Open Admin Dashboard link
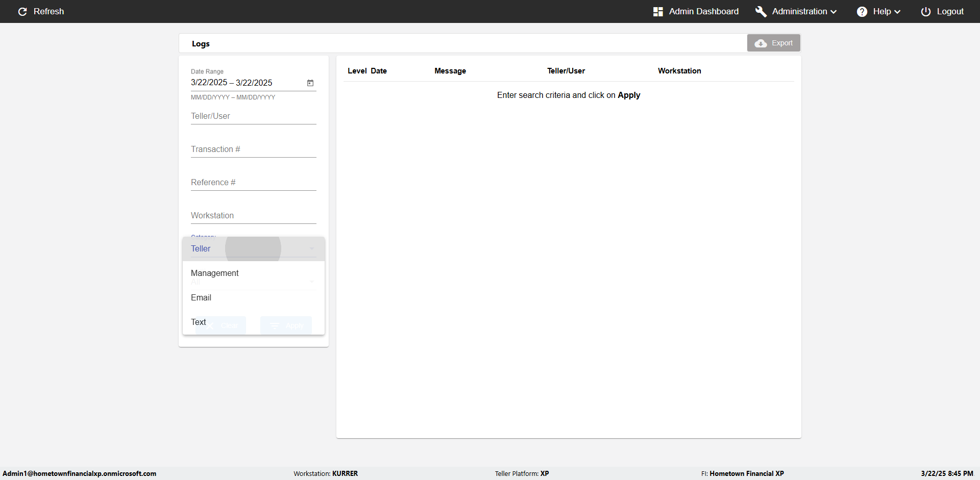 (703, 11)
